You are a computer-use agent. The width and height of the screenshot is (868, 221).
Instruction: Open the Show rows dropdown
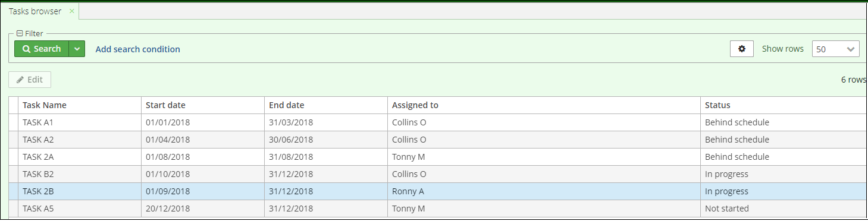836,49
